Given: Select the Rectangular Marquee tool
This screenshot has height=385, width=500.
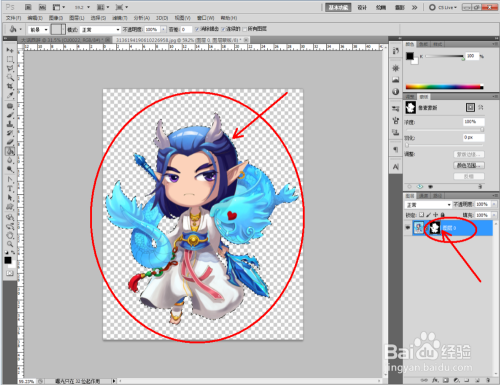Looking at the screenshot, I should pyautogui.click(x=10, y=60).
